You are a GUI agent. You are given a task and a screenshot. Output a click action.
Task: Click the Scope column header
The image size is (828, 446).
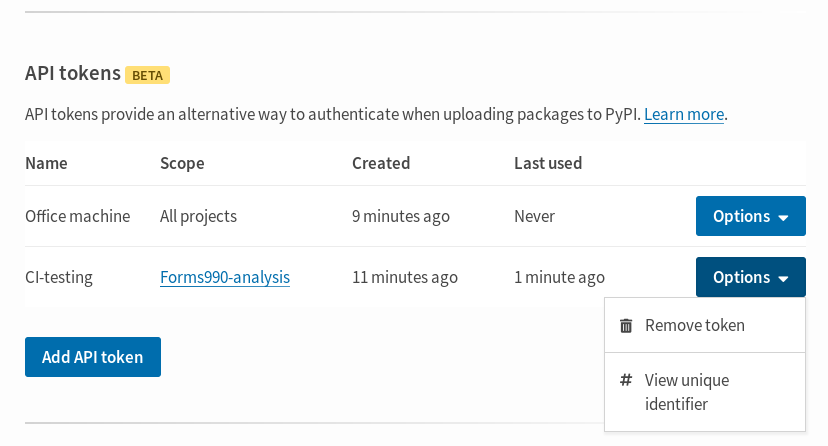coord(182,164)
